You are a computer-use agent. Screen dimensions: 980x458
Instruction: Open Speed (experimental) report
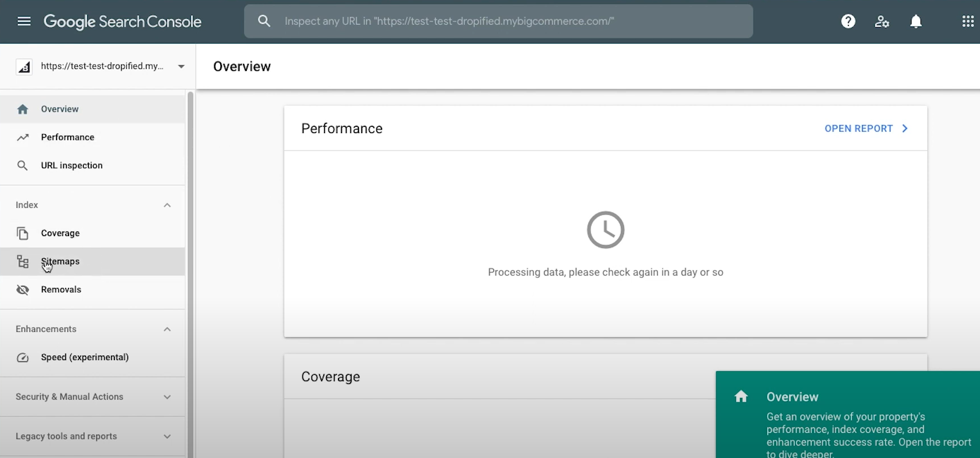coord(92,358)
